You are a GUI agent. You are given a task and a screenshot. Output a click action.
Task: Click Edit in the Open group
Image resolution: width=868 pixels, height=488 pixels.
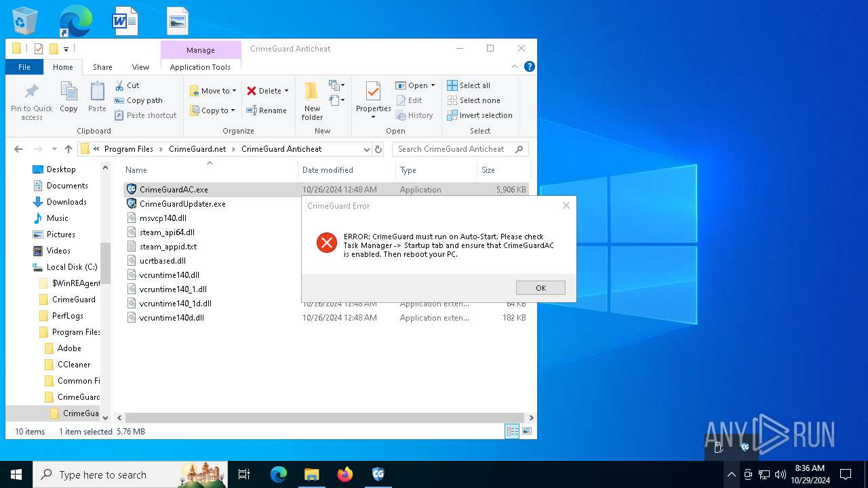(409, 100)
